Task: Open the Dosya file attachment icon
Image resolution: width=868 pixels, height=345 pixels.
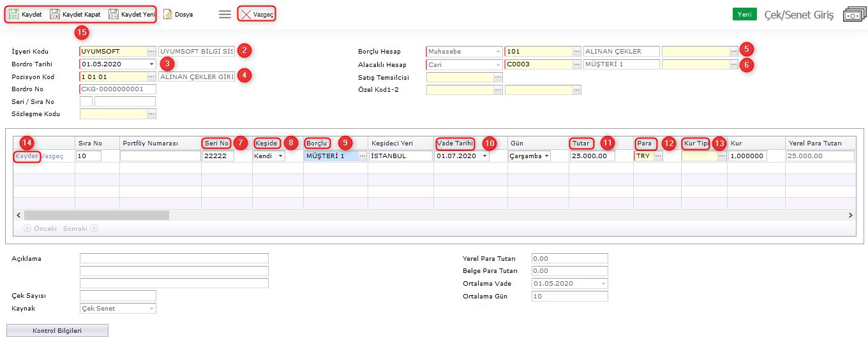Action: tap(168, 14)
